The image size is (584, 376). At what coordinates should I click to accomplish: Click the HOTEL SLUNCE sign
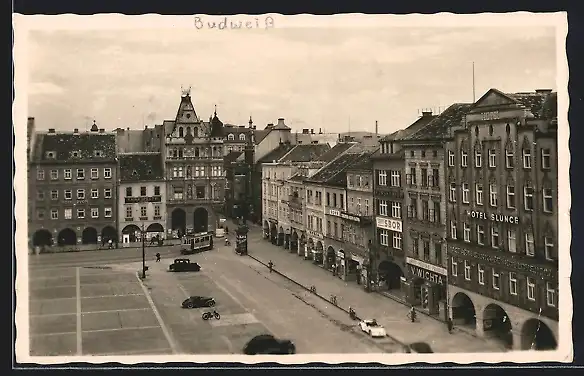tap(492, 217)
